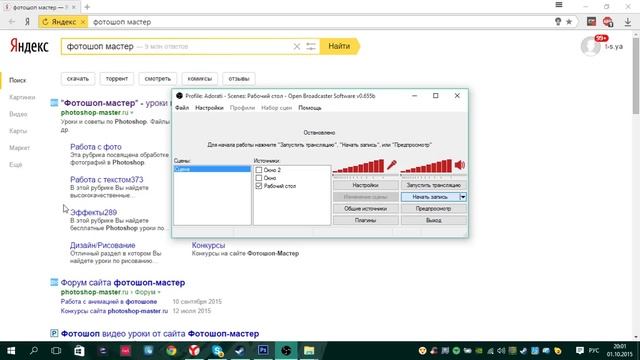Open the 'Набор сцен' menu in OBS

(x=276, y=108)
